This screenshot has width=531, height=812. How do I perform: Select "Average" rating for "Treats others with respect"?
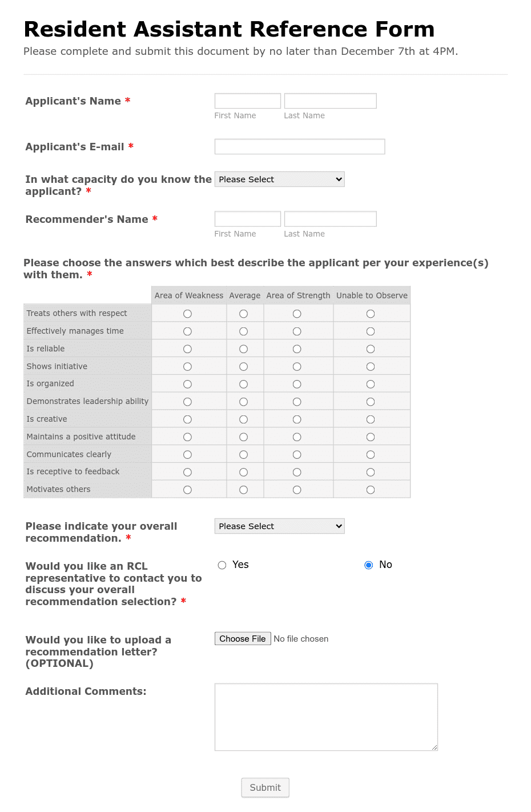pos(244,313)
